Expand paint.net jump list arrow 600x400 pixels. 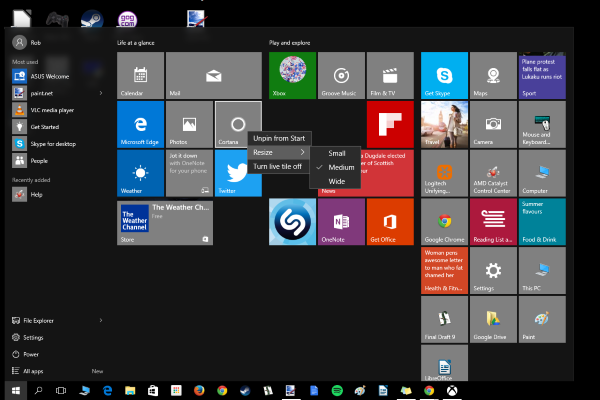tap(101, 93)
